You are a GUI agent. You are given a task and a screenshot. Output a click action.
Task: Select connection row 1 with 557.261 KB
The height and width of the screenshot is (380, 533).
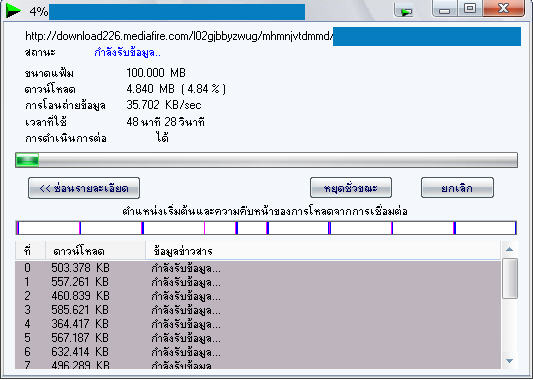[258, 282]
